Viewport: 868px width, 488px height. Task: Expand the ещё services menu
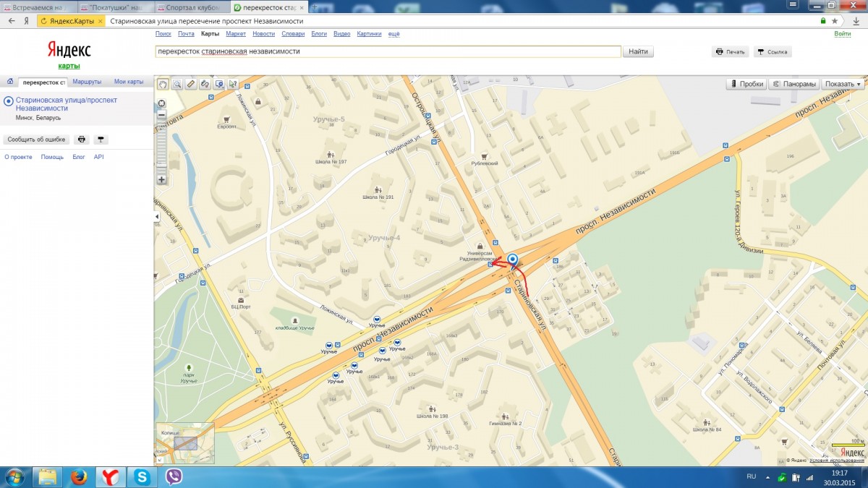[394, 34]
